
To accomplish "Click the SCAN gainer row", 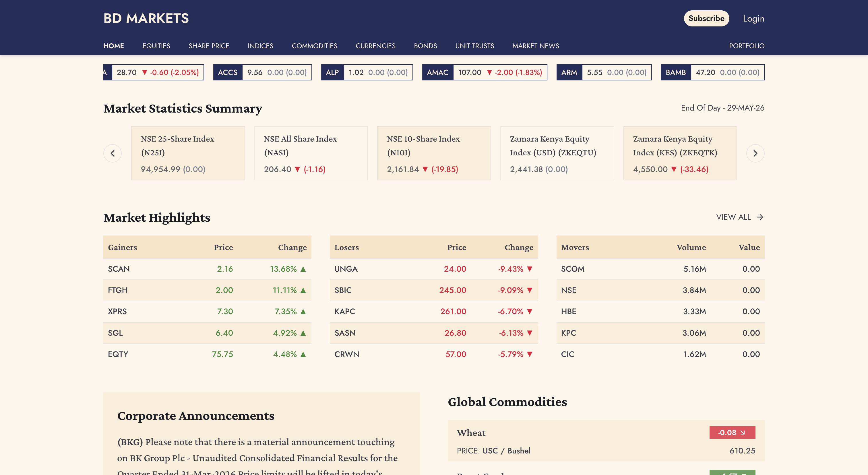I will point(207,269).
